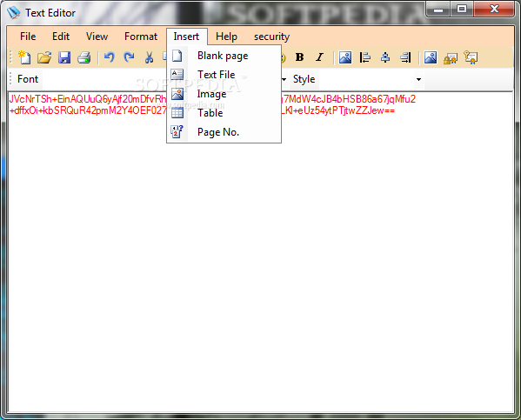The width and height of the screenshot is (521, 420).
Task: Choose Page No. from Insert menu
Action: pyautogui.click(x=224, y=132)
